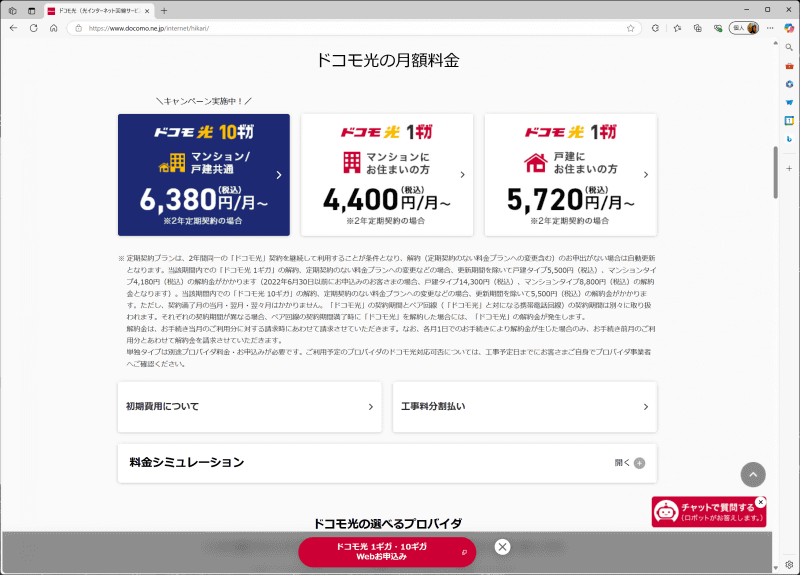Open a new browser tab
Screen dimensions: 800x575
[x=164, y=11]
